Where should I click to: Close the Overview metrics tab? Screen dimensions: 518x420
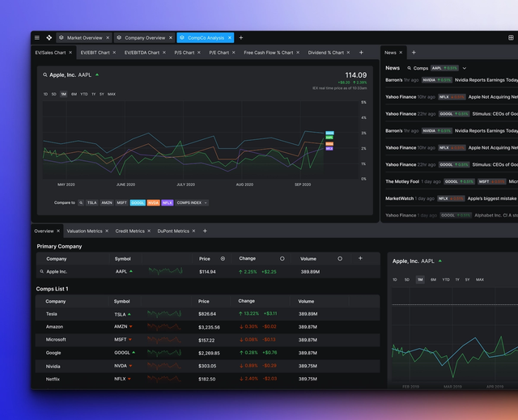(x=58, y=231)
